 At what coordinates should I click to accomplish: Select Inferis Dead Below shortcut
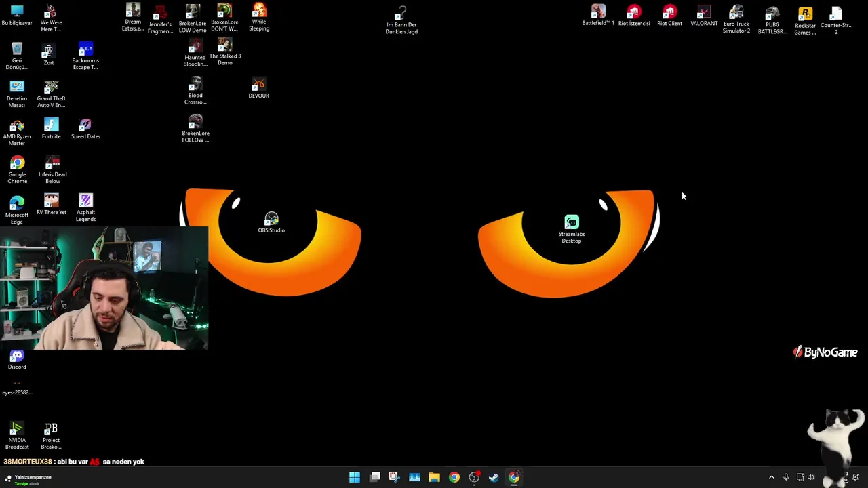tap(52, 169)
